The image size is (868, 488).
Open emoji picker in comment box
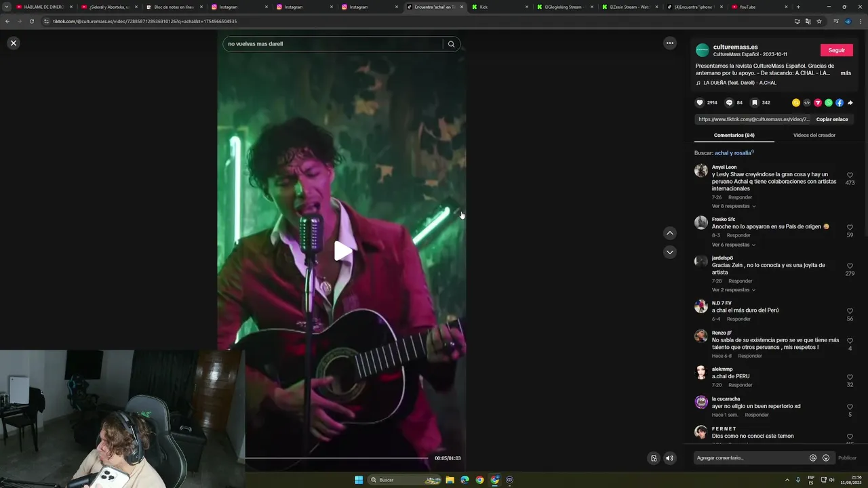(x=825, y=457)
